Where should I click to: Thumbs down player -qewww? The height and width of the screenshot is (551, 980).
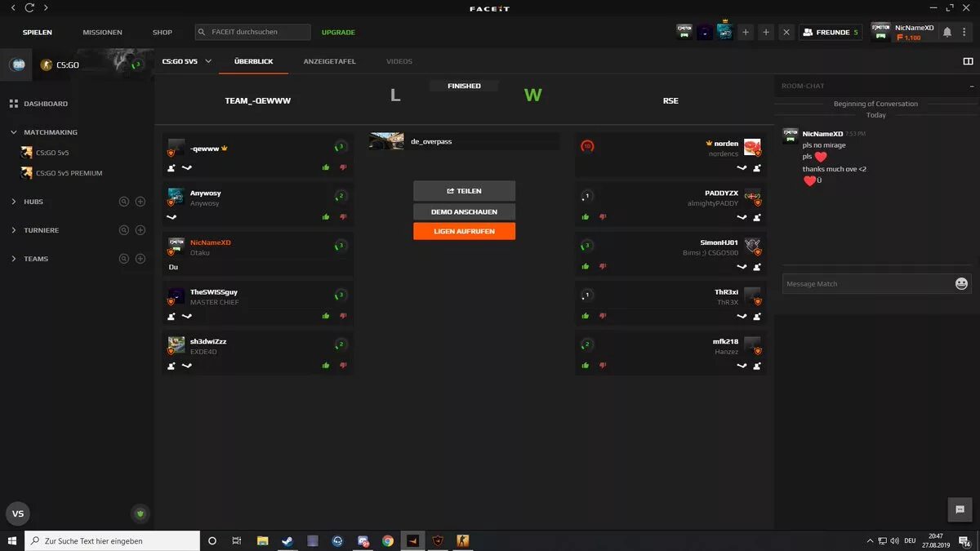tap(343, 167)
